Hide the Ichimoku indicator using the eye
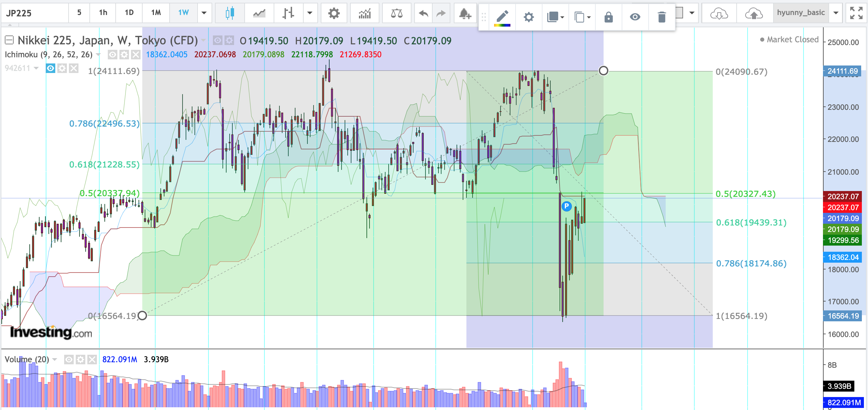The height and width of the screenshot is (410, 868). (x=112, y=55)
